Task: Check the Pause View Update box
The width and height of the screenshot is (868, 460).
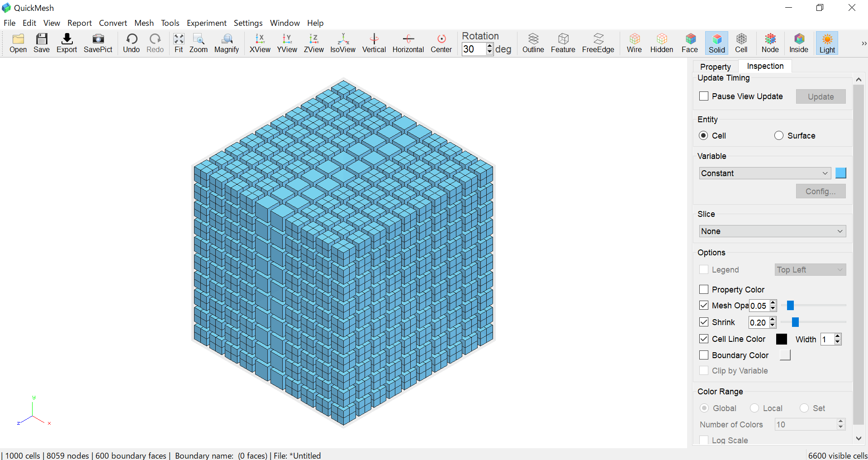Action: click(x=704, y=96)
